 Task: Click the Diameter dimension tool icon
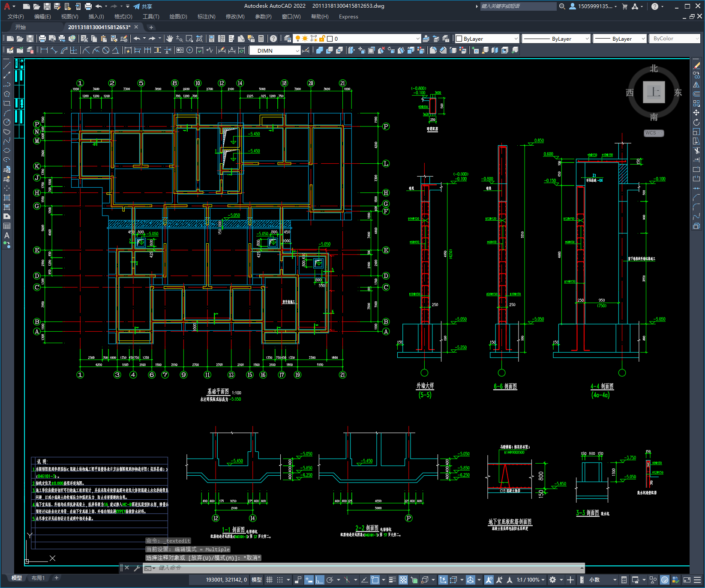pyautogui.click(x=106, y=50)
